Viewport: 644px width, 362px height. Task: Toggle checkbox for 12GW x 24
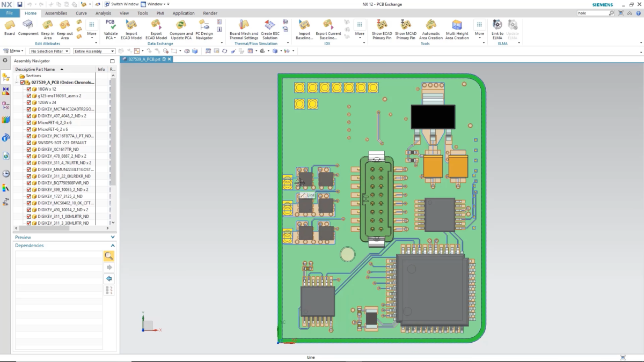pyautogui.click(x=29, y=102)
